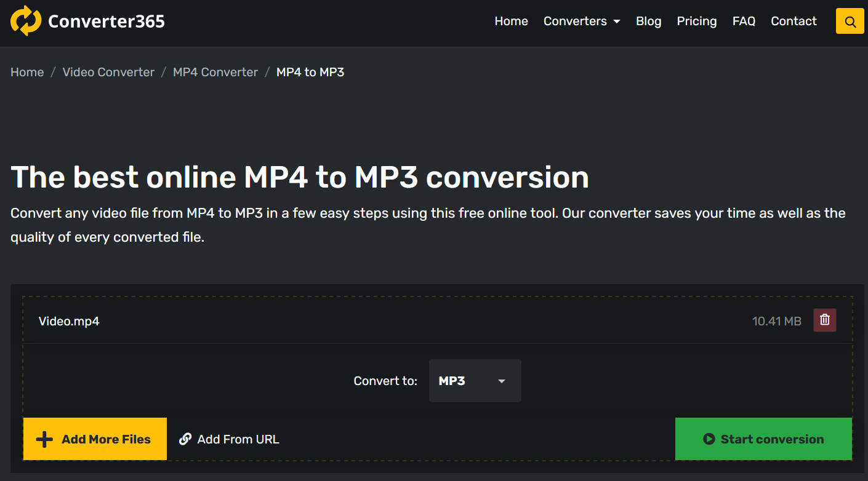Click the 10.41 MB file size label

click(x=776, y=321)
